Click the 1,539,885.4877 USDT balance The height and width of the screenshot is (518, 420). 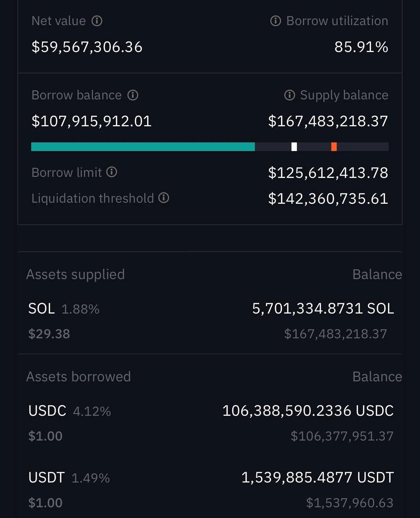coord(317,478)
